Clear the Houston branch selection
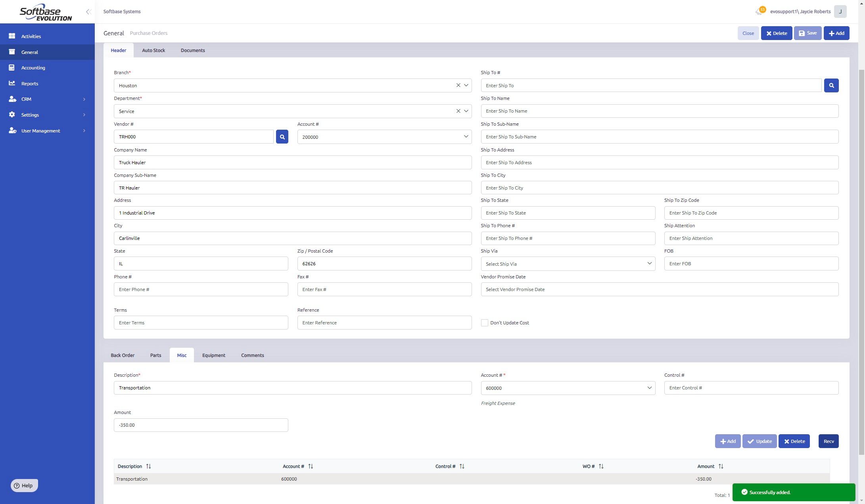This screenshot has height=504, width=865. point(458,85)
